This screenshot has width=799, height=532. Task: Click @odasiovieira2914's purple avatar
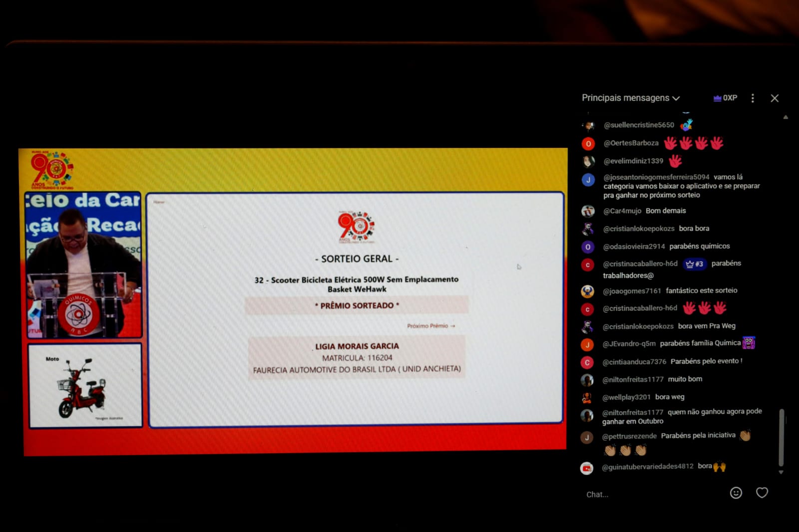[588, 247]
